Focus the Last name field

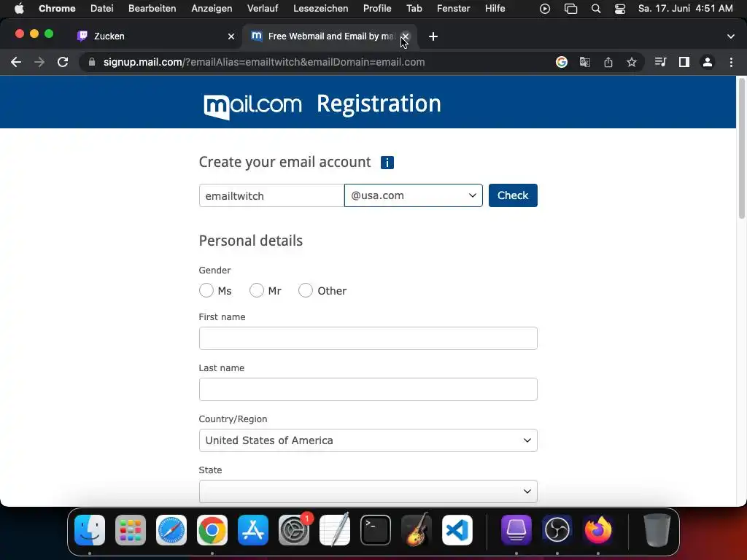tap(368, 389)
